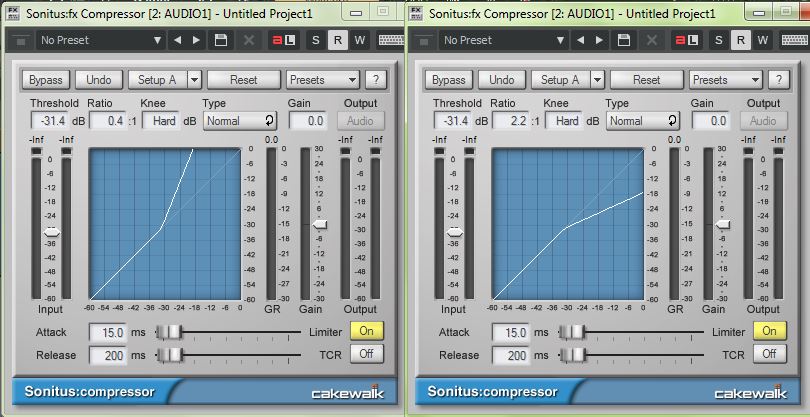Toggle S solo button in right window
This screenshot has height=417, width=810.
coord(719,40)
